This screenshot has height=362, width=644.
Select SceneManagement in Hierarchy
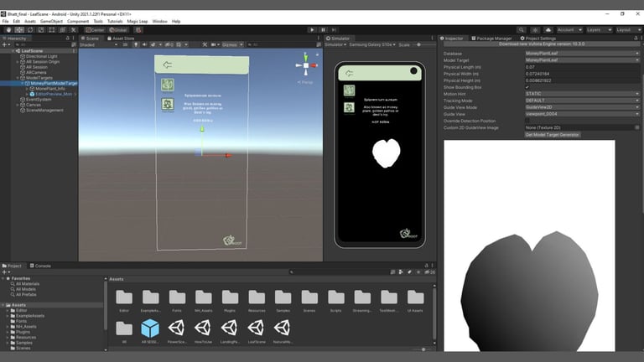pos(44,110)
